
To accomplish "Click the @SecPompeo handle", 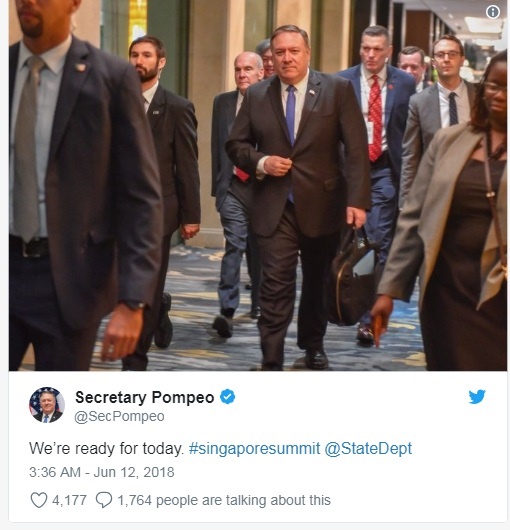I will coord(119,416).
